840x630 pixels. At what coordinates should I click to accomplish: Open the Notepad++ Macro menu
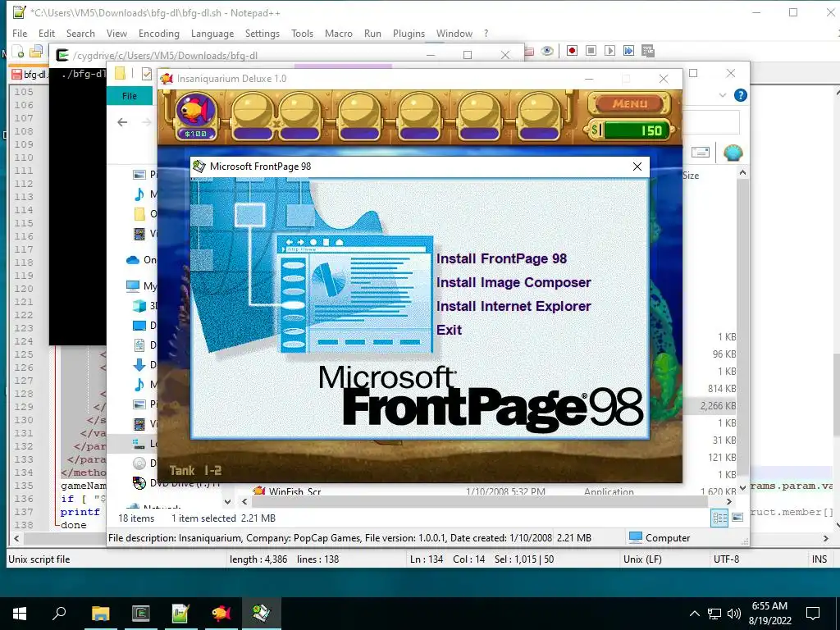point(339,33)
